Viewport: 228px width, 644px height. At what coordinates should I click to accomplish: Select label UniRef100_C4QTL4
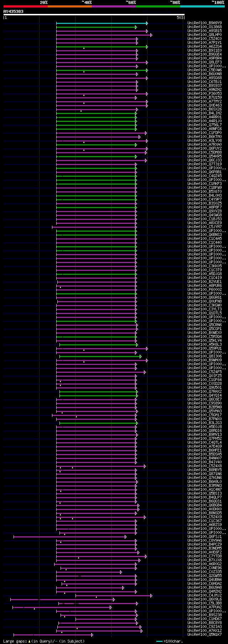pos(204,443)
